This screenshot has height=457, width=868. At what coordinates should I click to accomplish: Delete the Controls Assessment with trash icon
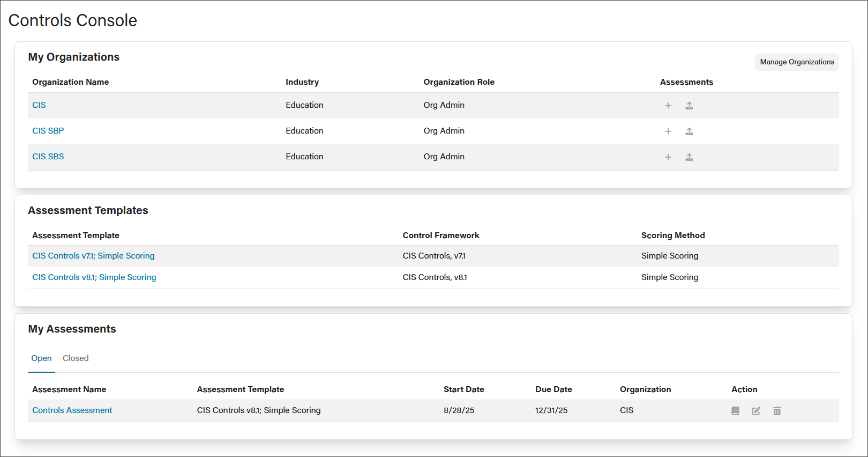(777, 411)
